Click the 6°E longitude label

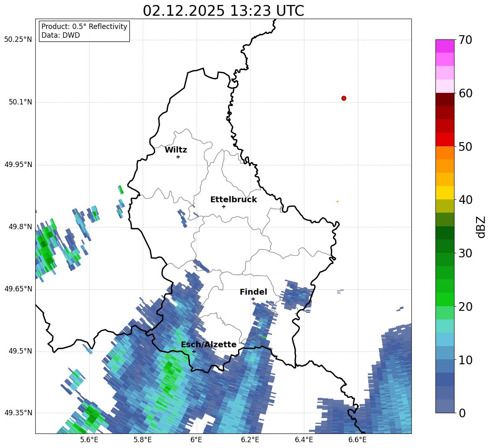[196, 440]
